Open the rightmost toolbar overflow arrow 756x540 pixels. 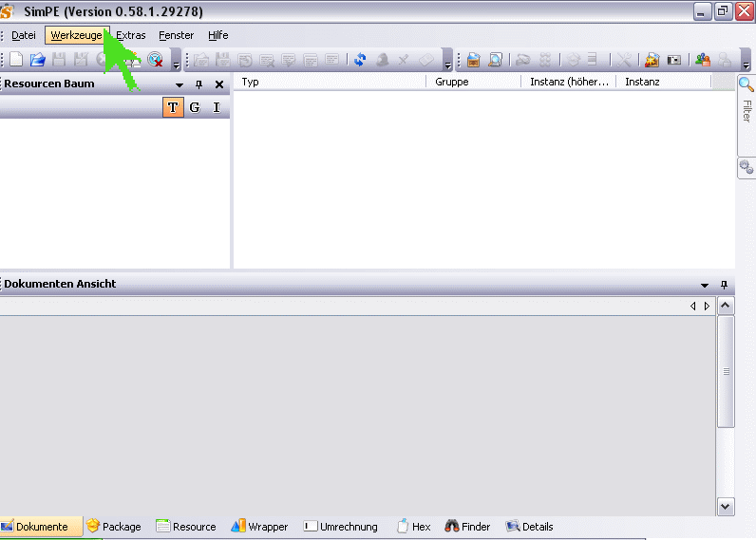(747, 63)
